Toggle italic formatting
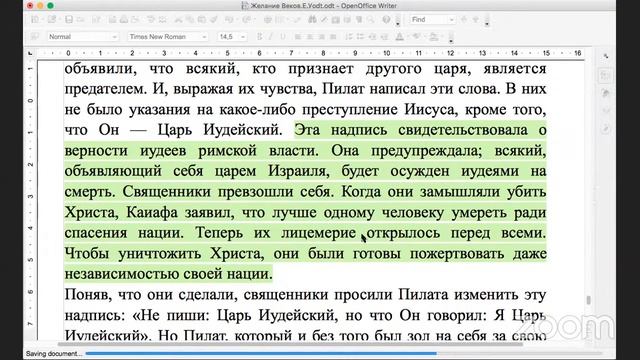Viewport: 640px width, 360px height. pyautogui.click(x=270, y=37)
